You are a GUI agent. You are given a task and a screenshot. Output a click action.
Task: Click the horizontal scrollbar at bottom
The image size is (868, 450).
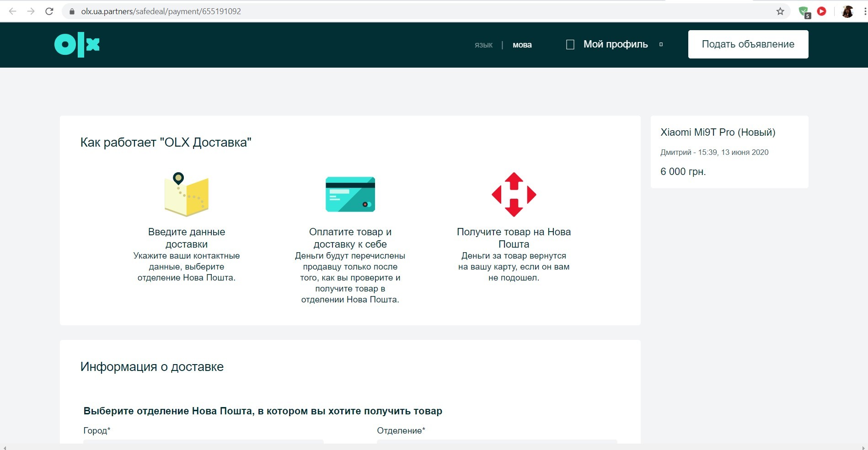coord(434,447)
